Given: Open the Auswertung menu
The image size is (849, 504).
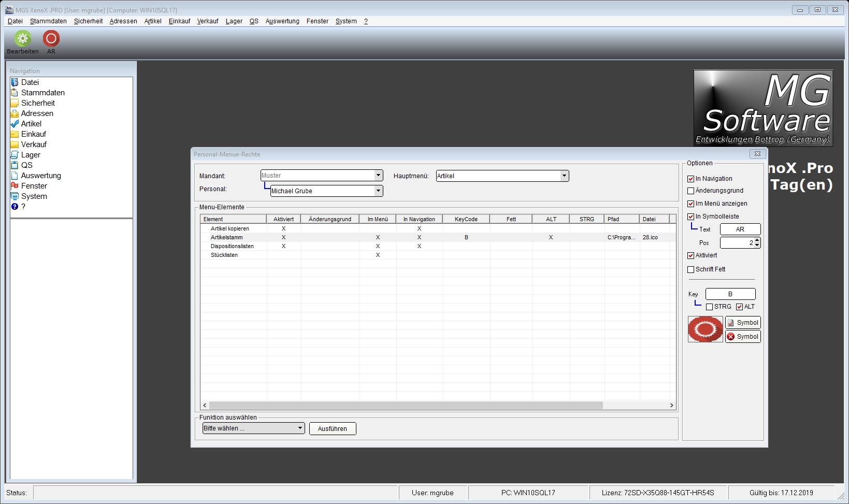Looking at the screenshot, I should click(282, 21).
